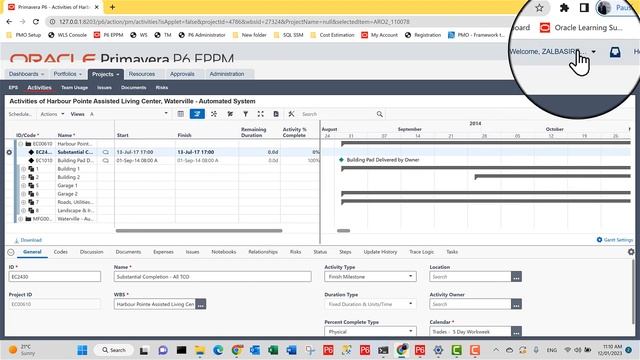Viewport: 640px width, 360px height.
Task: Reload the page with refresh icon
Action: pos(36,22)
